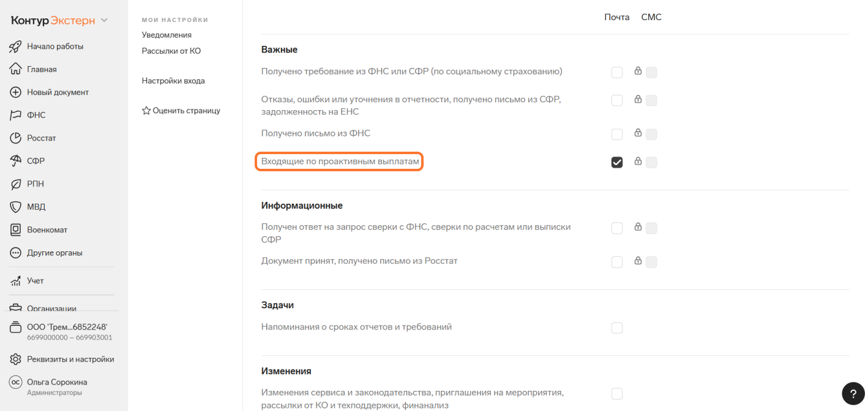Screen dimensions: 868x411
Task: Click the Росстат pie chart icon
Action: 16,138
